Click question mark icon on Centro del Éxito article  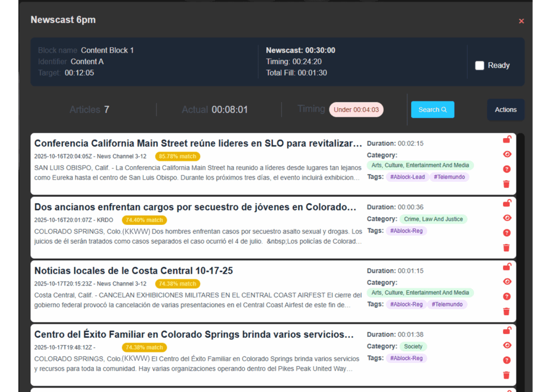tap(506, 360)
